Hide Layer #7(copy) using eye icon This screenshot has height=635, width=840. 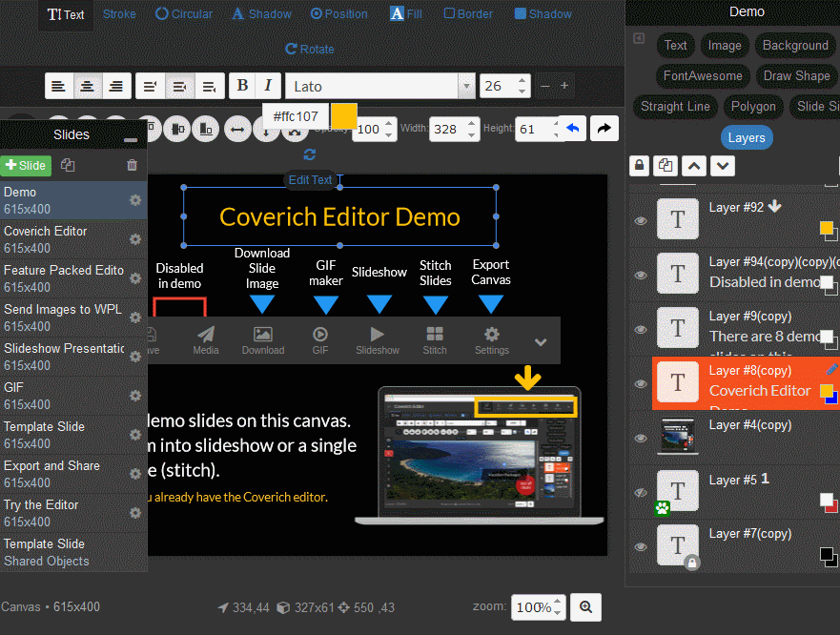(x=641, y=546)
